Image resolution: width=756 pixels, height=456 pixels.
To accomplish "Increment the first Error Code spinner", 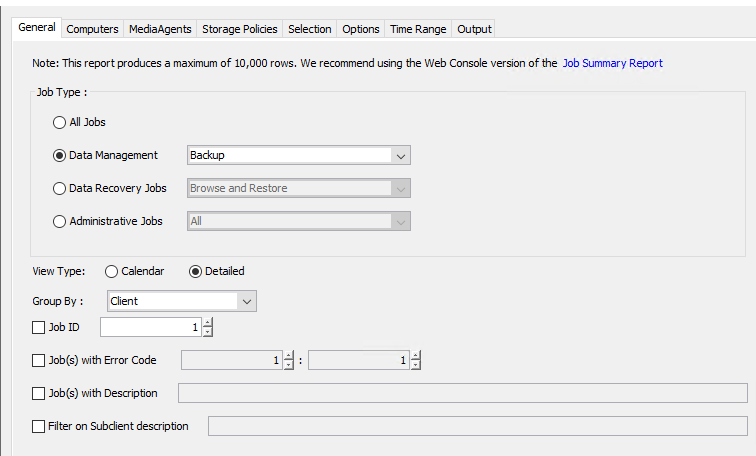I will 288,355.
